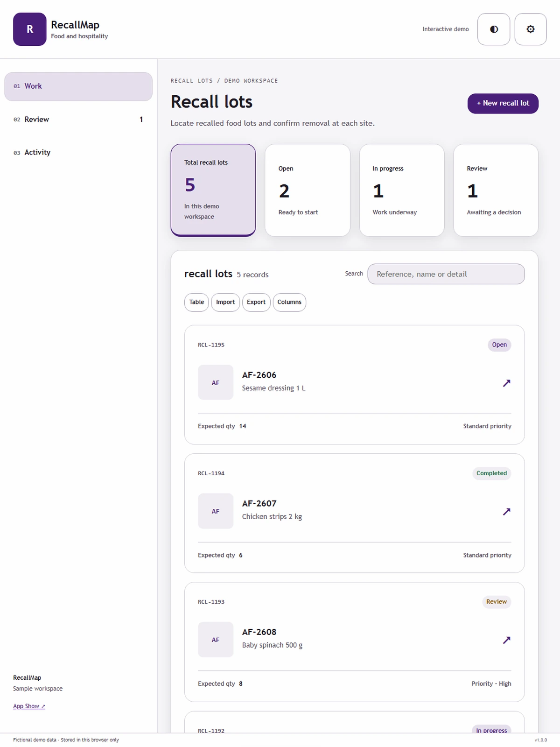Click the Import button
This screenshot has width=560, height=747.
coord(225,302)
